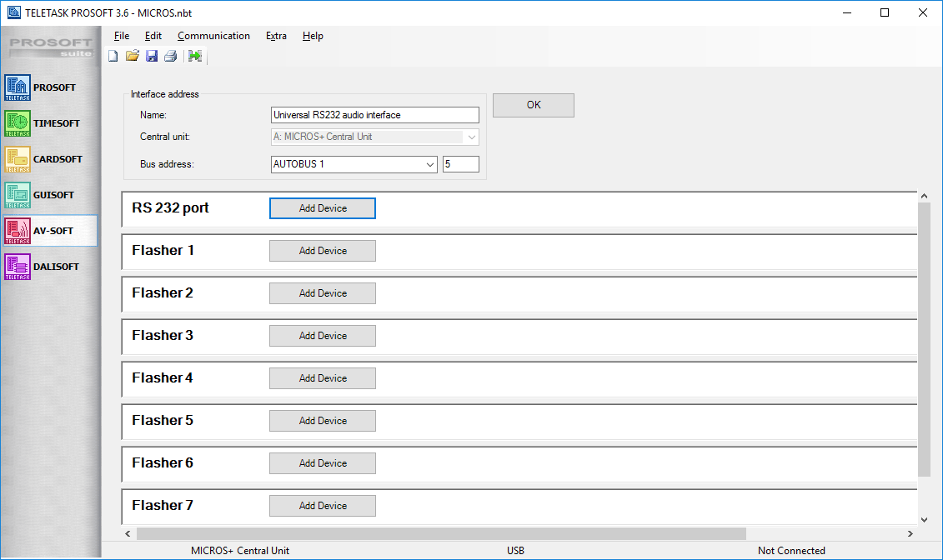
Task: Click the New file toolbar icon
Action: (x=113, y=56)
